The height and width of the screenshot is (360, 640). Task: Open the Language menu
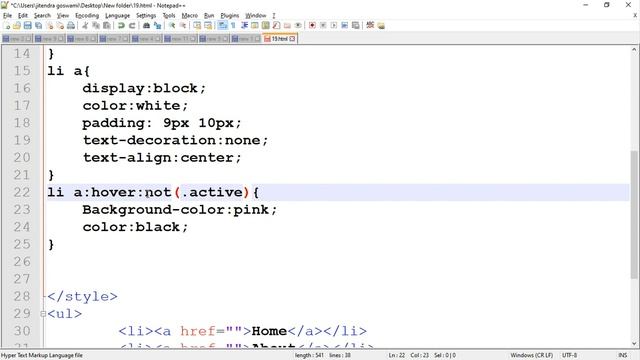click(117, 16)
